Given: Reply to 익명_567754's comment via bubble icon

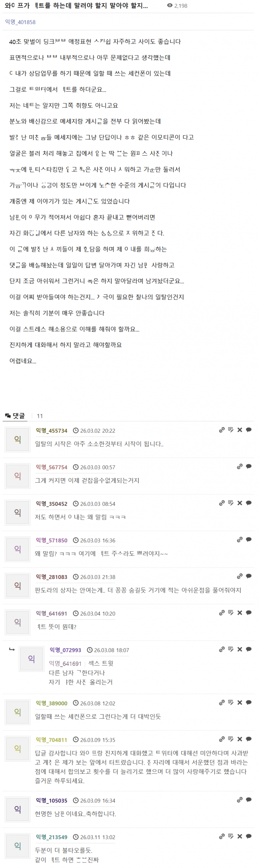Looking at the screenshot, I should tap(249, 466).
